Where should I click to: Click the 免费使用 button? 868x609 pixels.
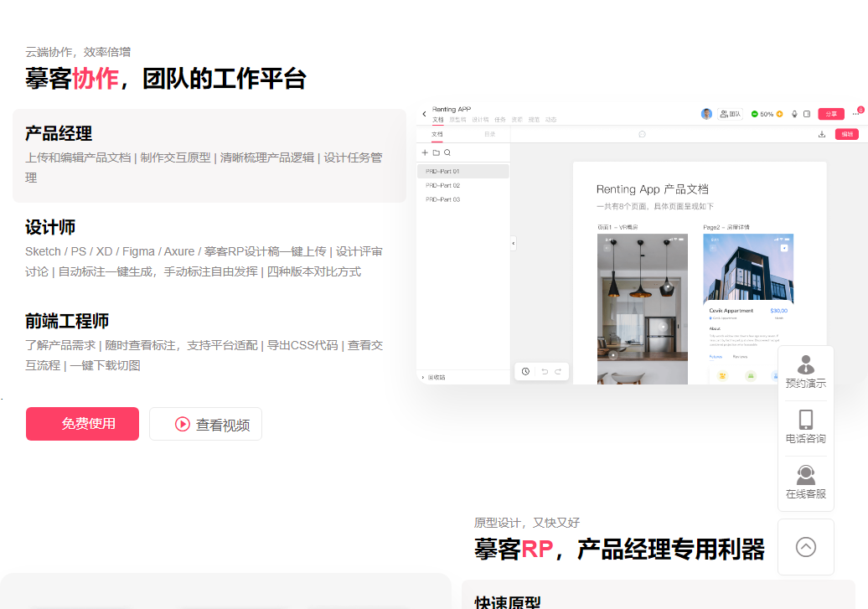tap(82, 424)
